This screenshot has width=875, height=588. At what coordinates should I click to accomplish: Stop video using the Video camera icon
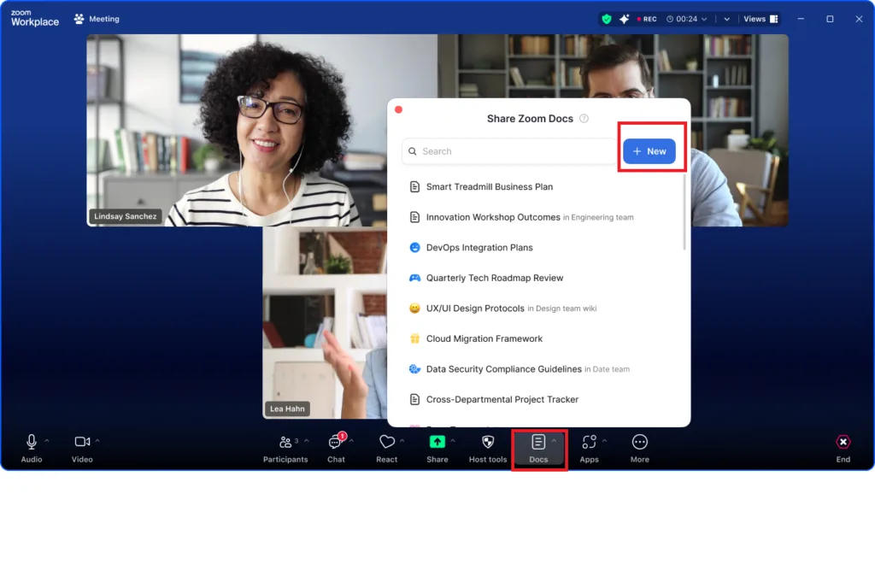81,442
